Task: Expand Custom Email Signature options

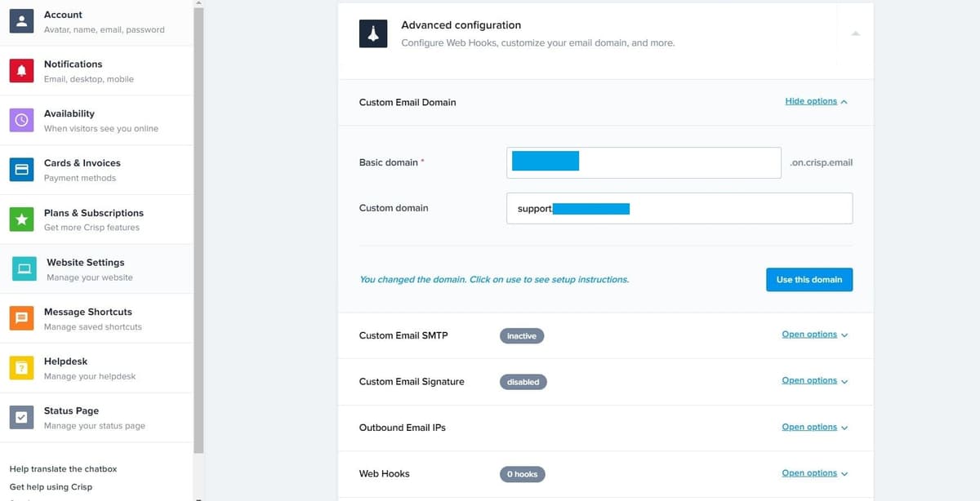Action: tap(813, 381)
